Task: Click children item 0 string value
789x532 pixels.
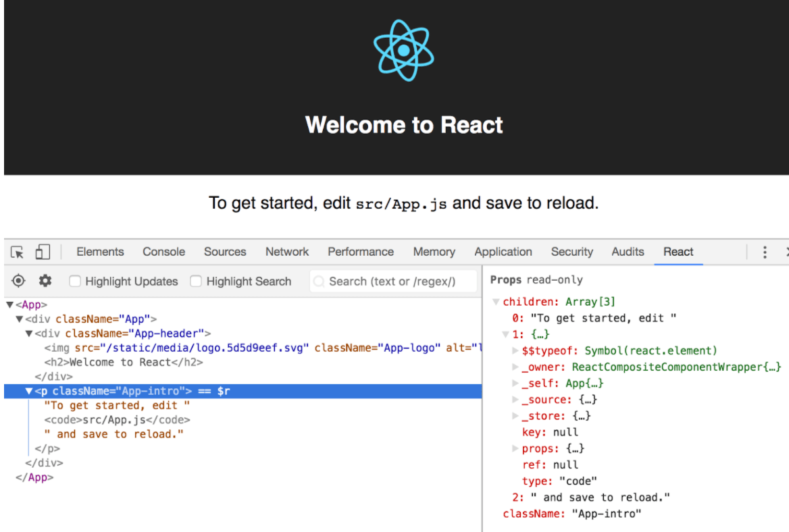Action: [x=603, y=318]
